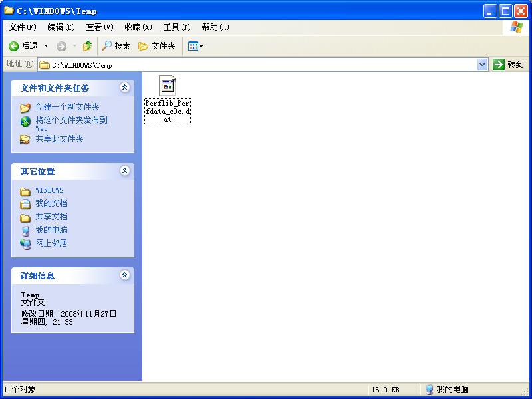532x399 pixels.
Task: Click 将这个文件夹发布到 Web link
Action: tap(72, 124)
